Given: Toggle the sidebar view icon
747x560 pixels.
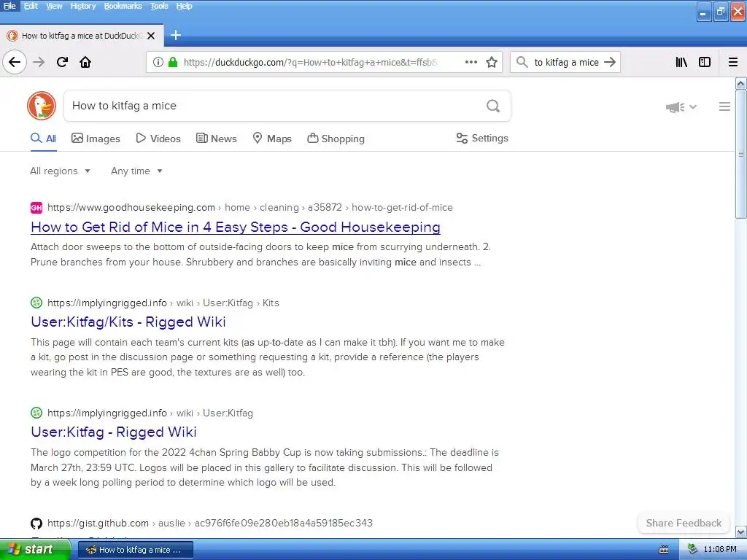Looking at the screenshot, I should pos(705,62).
